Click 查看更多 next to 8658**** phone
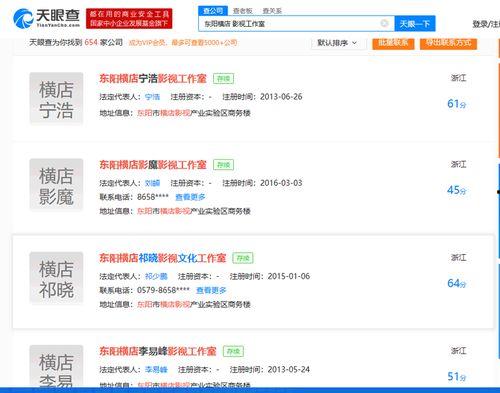Image resolution: width=500 pixels, height=393 pixels. (x=190, y=197)
